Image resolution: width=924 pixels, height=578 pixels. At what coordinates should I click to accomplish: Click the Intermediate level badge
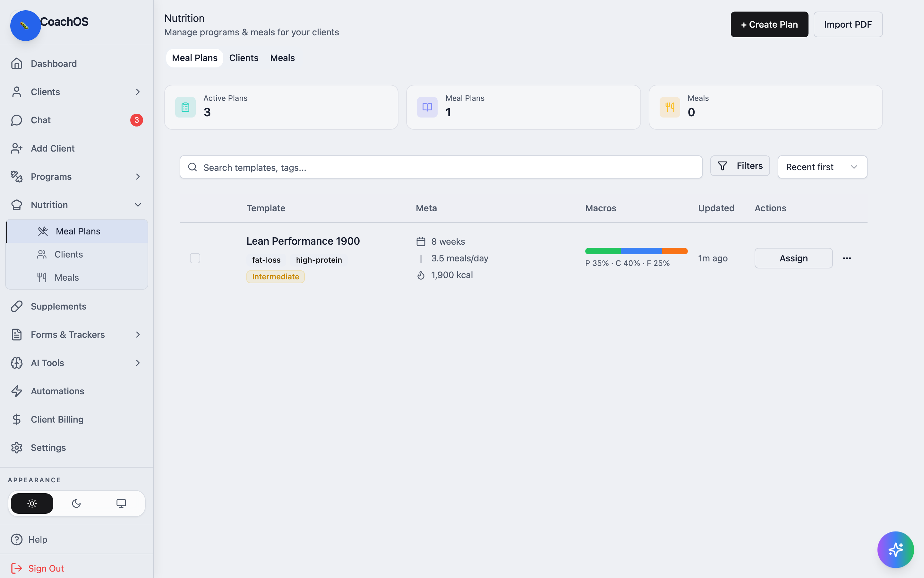(x=275, y=277)
